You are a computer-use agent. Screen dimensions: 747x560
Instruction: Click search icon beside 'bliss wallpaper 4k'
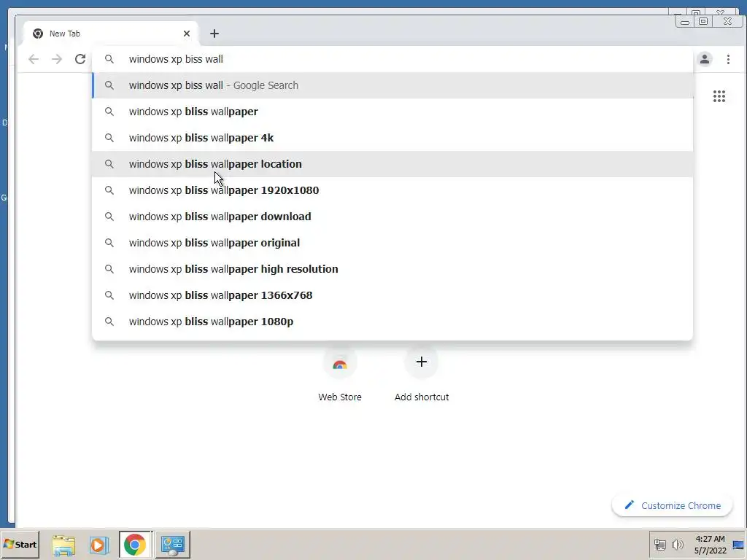pyautogui.click(x=109, y=138)
